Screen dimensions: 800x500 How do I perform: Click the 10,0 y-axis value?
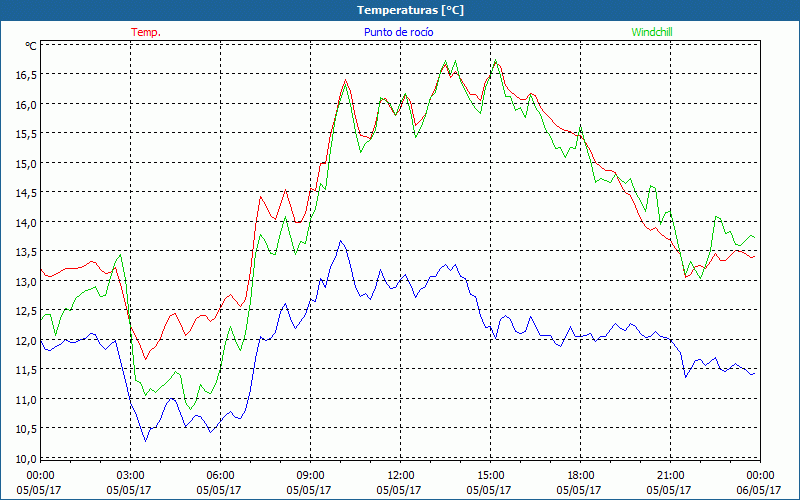coord(26,459)
